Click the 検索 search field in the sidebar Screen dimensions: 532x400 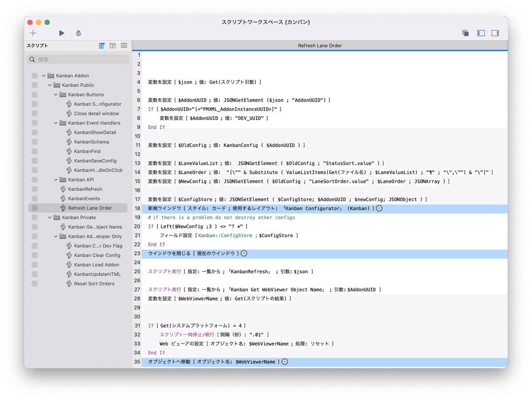(x=78, y=59)
